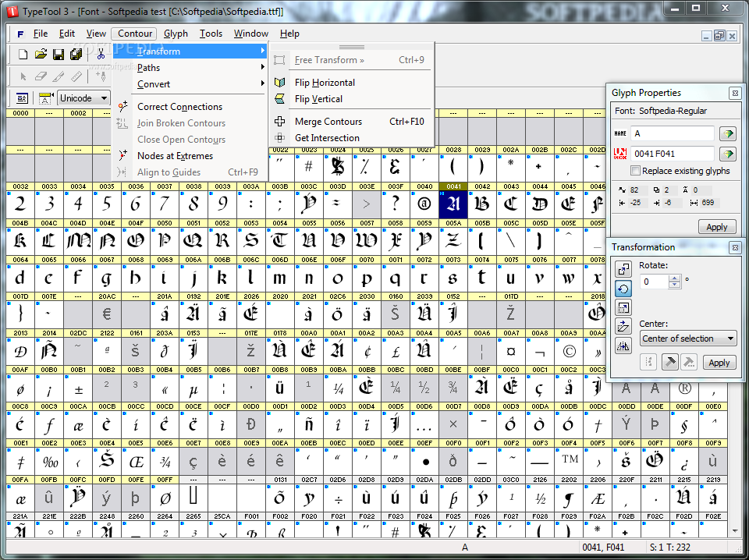The image size is (749, 560).
Task: Toggle the hammer apply-to-glyph button
Action: 669,363
